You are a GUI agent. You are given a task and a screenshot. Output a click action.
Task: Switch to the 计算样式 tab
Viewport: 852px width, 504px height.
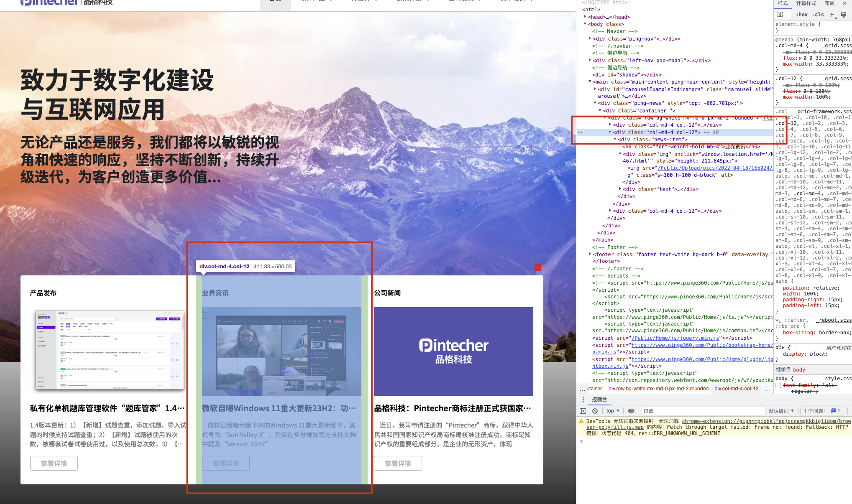[806, 3]
